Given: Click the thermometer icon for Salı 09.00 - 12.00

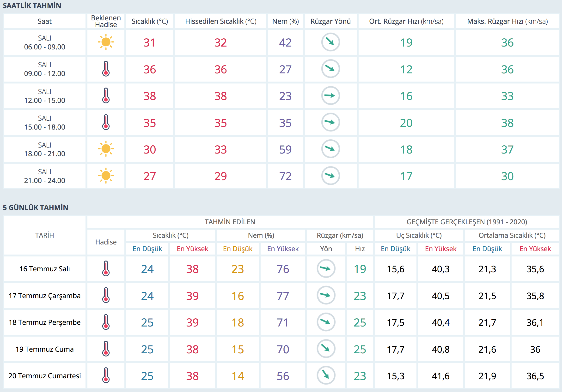Looking at the screenshot, I should coord(106,69).
